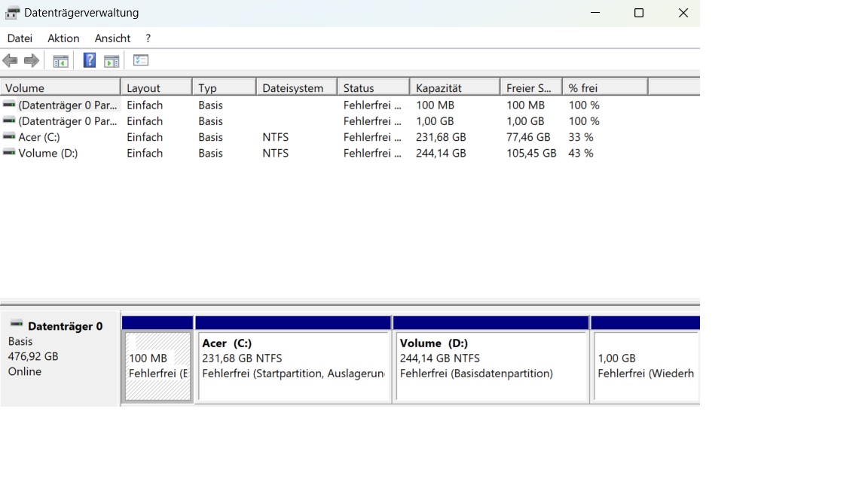Open the ? help menu
The width and height of the screenshot is (868, 488).
(148, 38)
